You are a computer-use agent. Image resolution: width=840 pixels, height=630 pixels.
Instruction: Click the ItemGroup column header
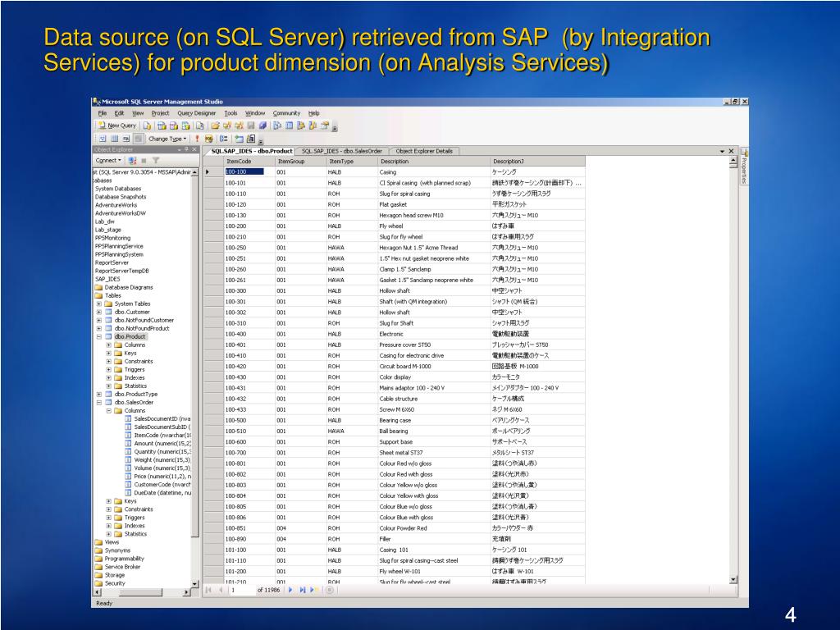pos(300,162)
